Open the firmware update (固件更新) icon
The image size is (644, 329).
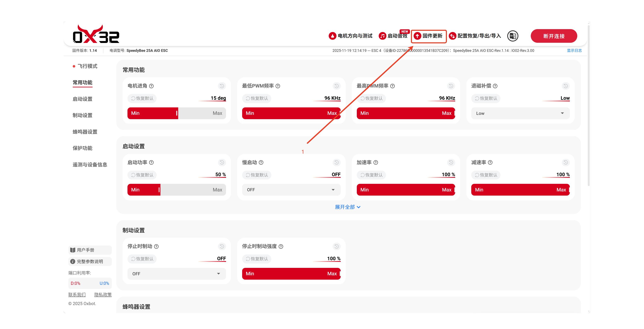coord(417,36)
